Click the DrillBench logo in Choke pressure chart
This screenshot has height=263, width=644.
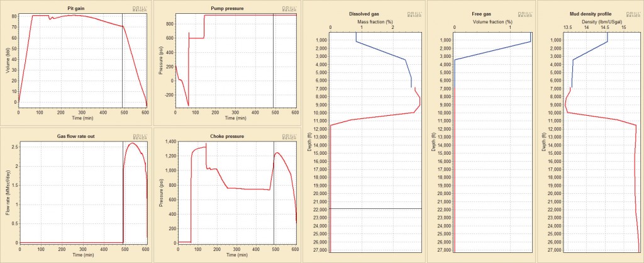click(289, 137)
